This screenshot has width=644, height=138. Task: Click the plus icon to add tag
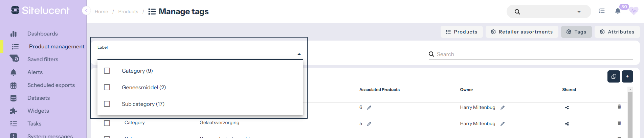[x=627, y=76]
